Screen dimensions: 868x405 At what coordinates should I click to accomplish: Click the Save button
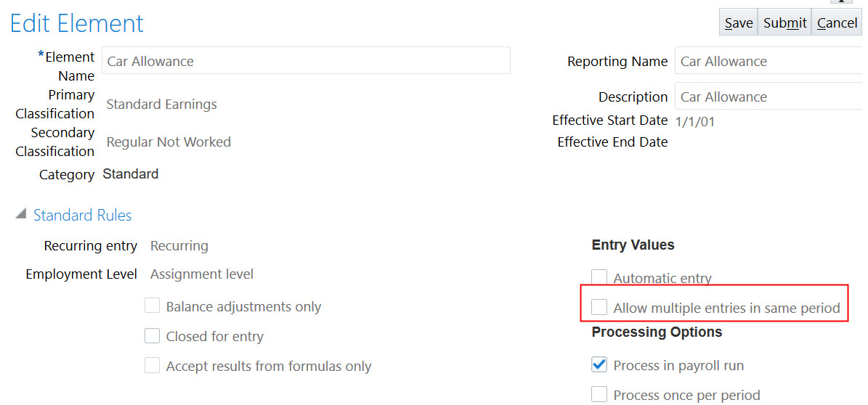pos(738,23)
